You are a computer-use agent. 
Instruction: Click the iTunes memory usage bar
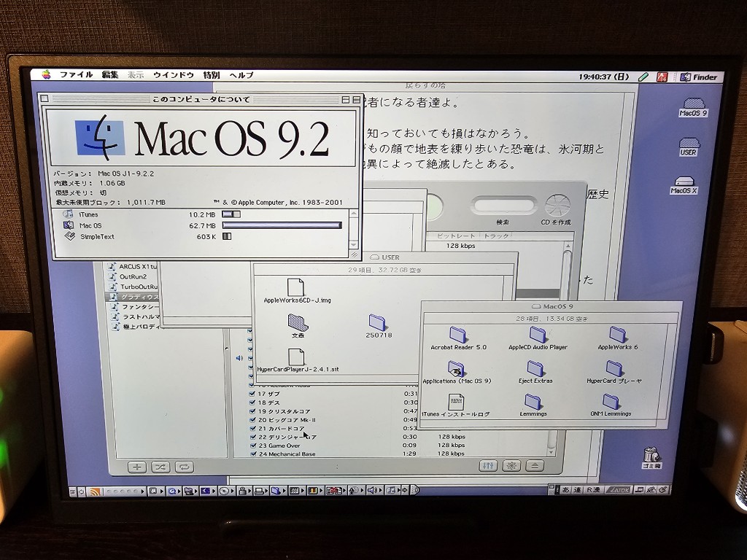pyautogui.click(x=231, y=214)
